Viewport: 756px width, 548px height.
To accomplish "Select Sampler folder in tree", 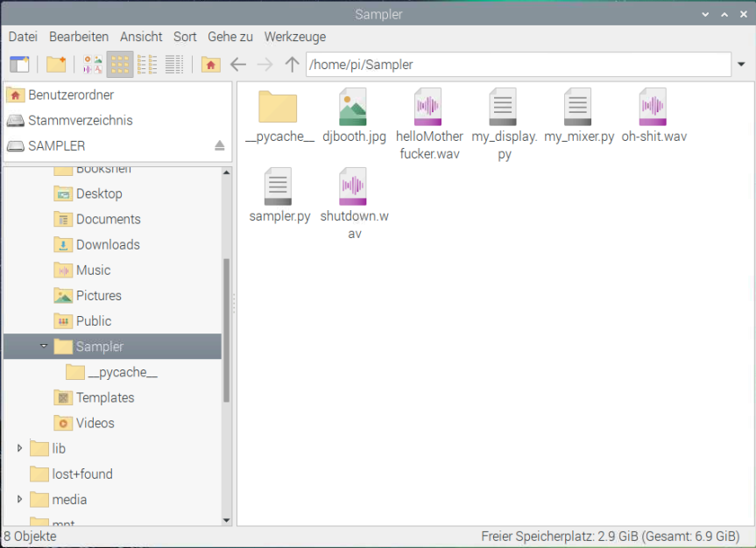I will coord(112,347).
